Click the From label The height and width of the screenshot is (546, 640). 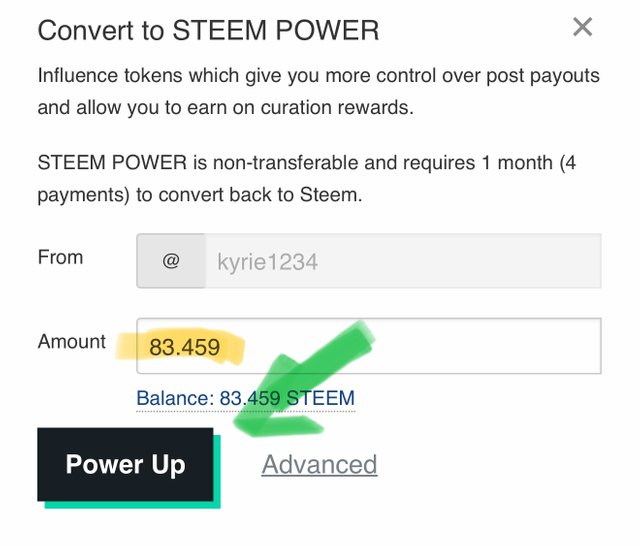tap(60, 257)
